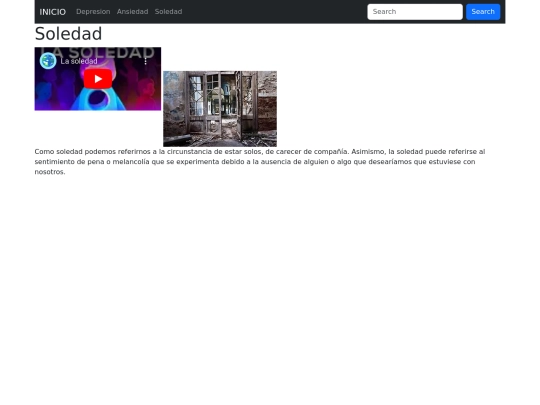The height and width of the screenshot is (405, 540).
Task: Open the La soledad video title link
Action: click(79, 61)
